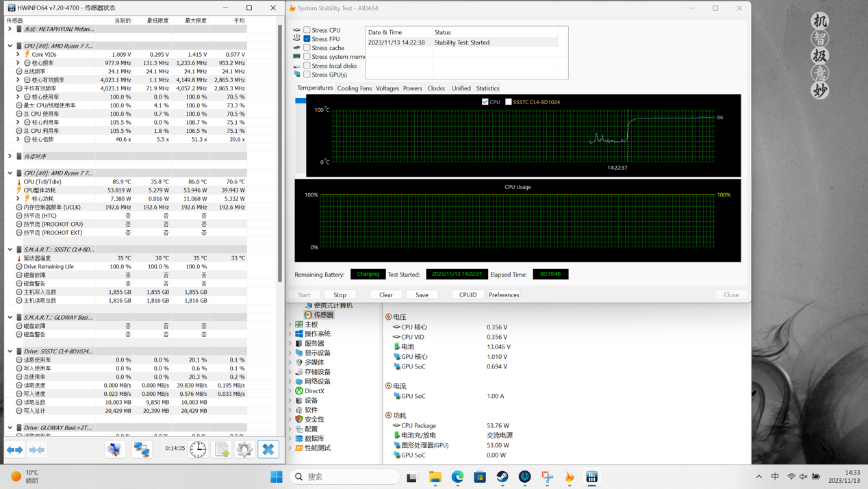Click the 多媒体 speaker icon in AIDA64 tree

pos(299,362)
